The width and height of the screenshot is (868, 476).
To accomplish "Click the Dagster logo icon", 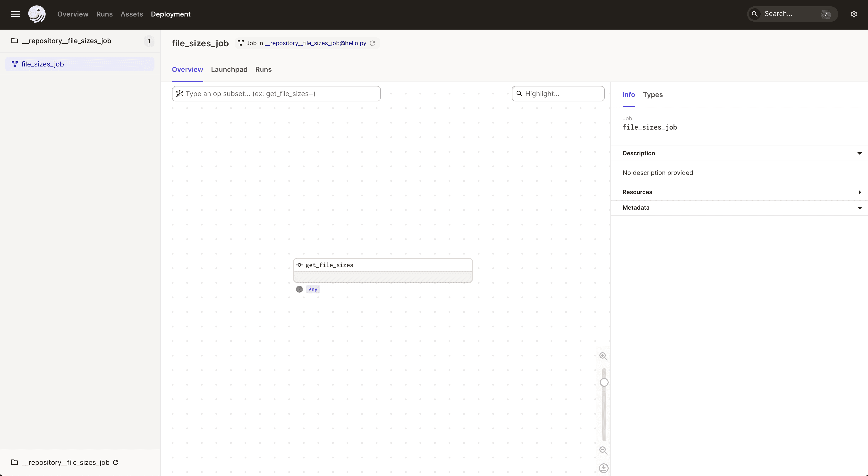I will 37,14.
